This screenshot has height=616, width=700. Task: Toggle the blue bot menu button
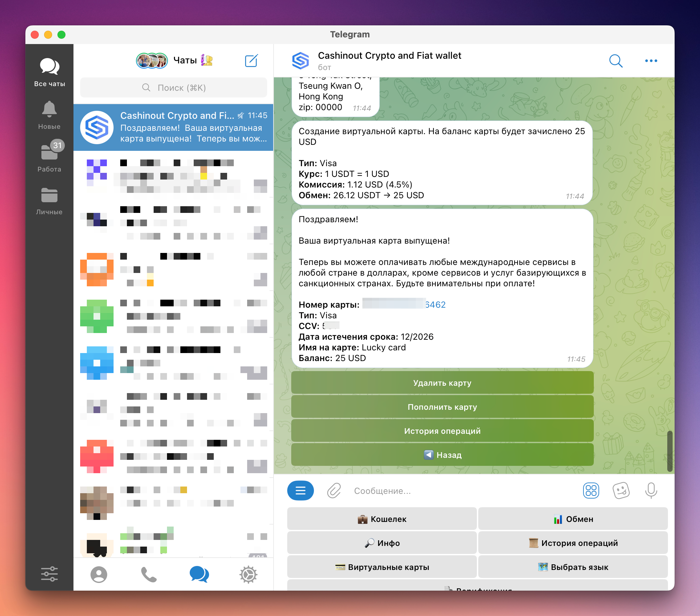[300, 491]
